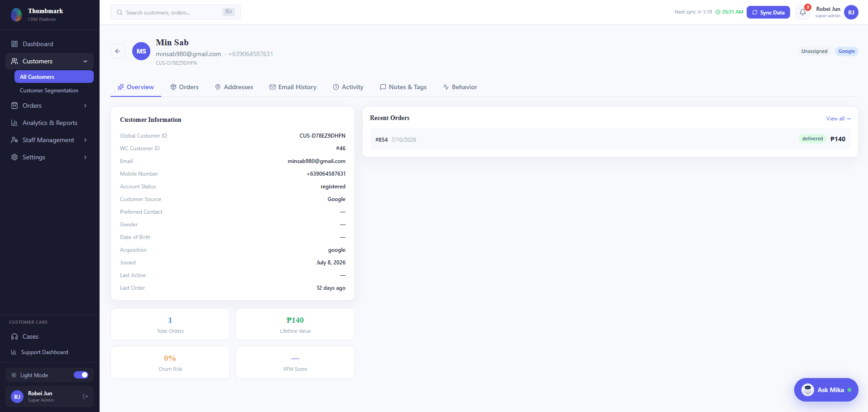Focus the Search customers, orders field
This screenshot has height=412, width=868.
click(x=176, y=12)
